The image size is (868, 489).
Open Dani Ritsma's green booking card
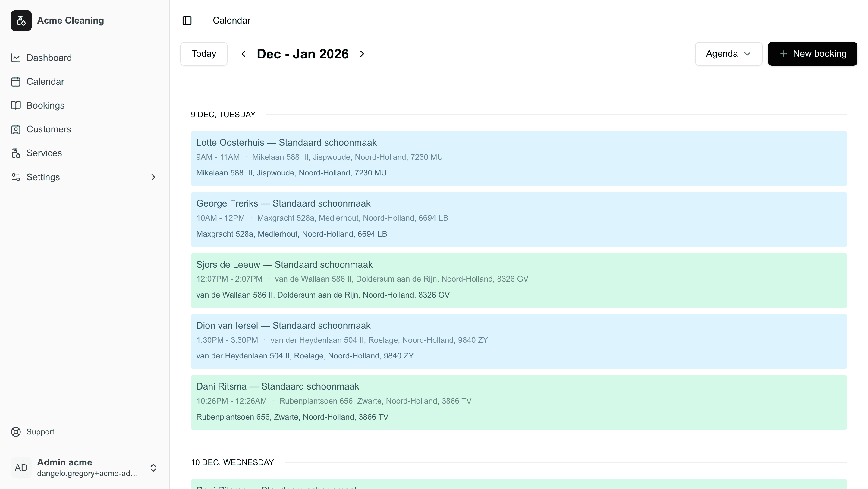click(x=519, y=402)
